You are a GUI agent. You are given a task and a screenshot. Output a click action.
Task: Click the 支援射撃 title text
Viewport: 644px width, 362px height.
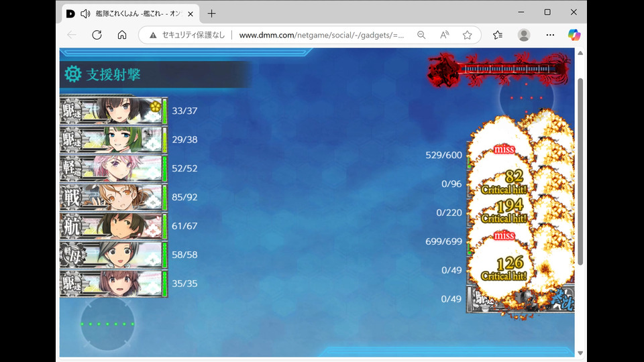113,74
